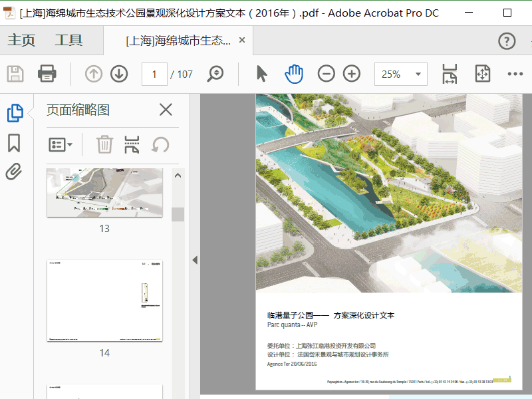Screen dimensions: 532x399
Task: Open more tools ellipsis menu
Action: 515,74
